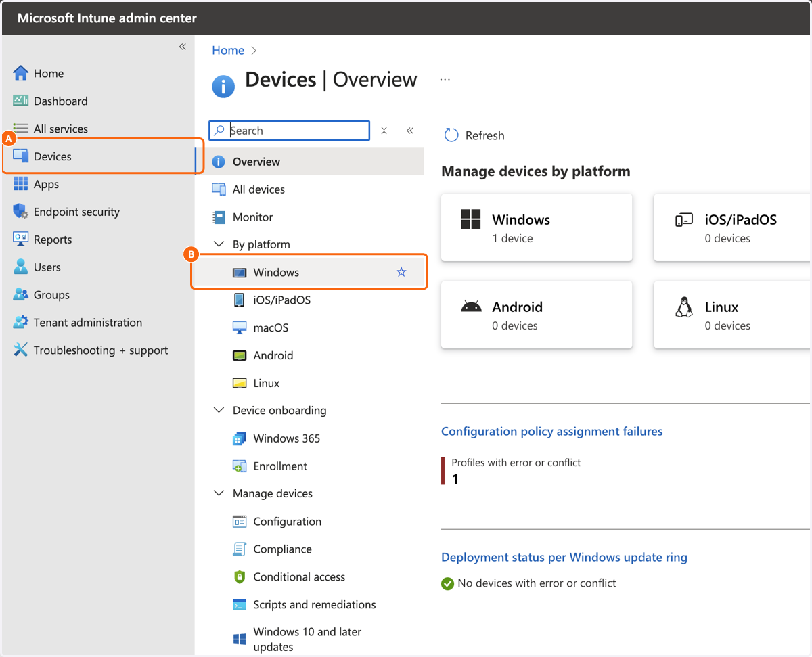Open the Windows platform card
The width and height of the screenshot is (812, 657).
(x=537, y=227)
